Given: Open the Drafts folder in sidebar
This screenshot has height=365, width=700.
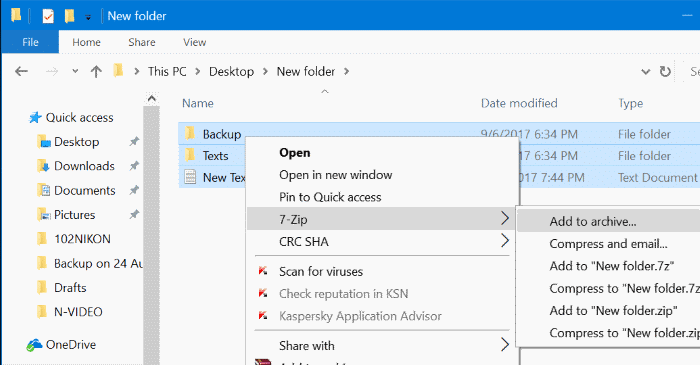Looking at the screenshot, I should click(x=70, y=288).
